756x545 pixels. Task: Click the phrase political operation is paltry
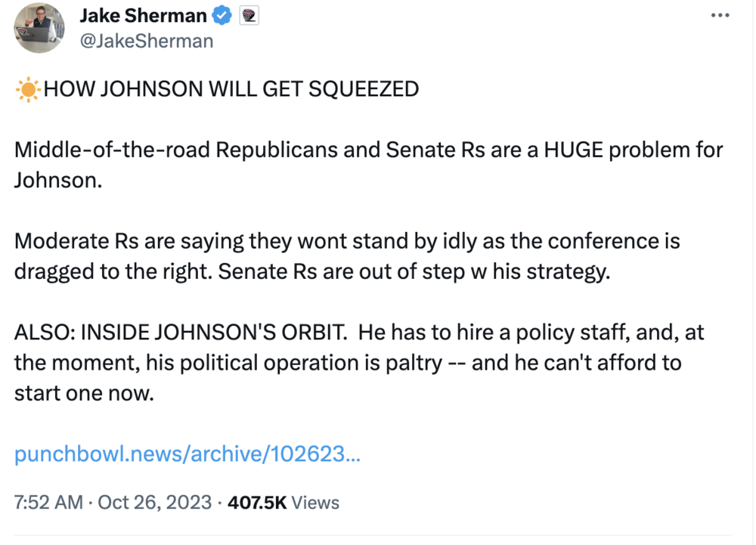[x=302, y=363]
